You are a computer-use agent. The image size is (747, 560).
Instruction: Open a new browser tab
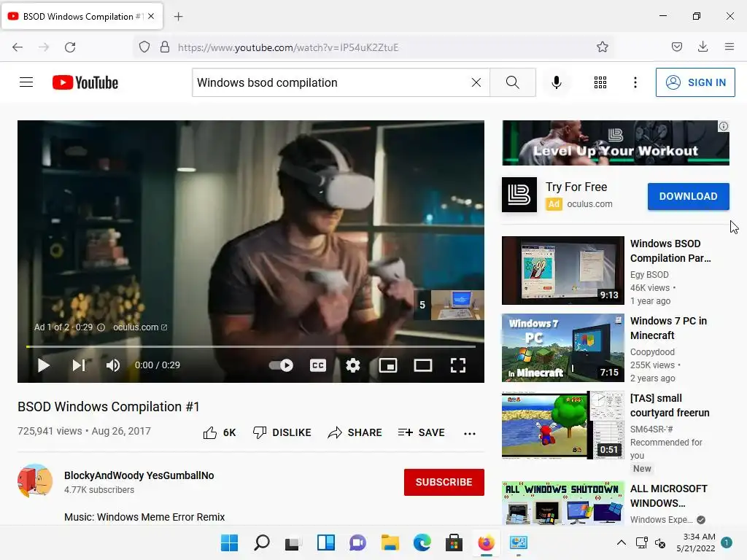[178, 17]
